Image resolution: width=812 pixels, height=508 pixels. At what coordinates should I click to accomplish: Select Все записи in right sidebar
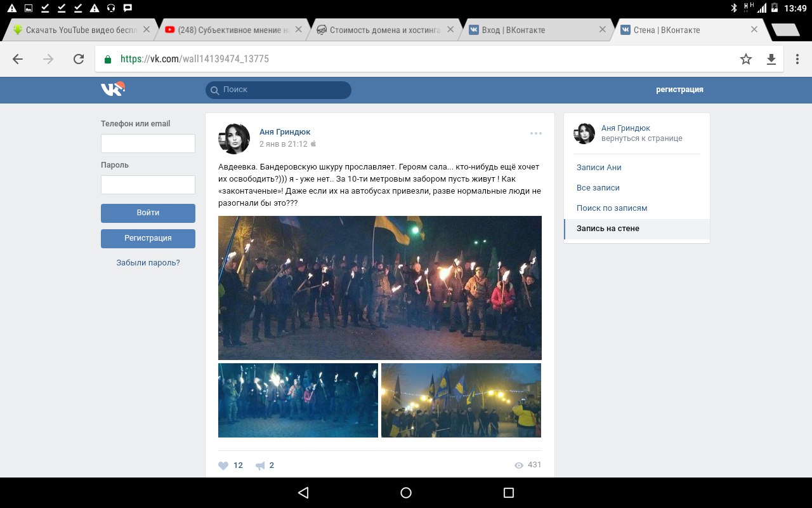click(598, 188)
